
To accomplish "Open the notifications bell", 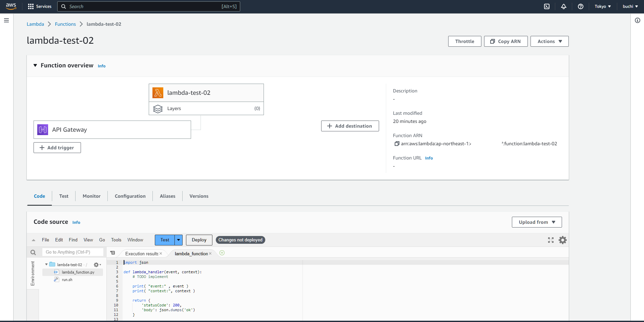I will (564, 6).
